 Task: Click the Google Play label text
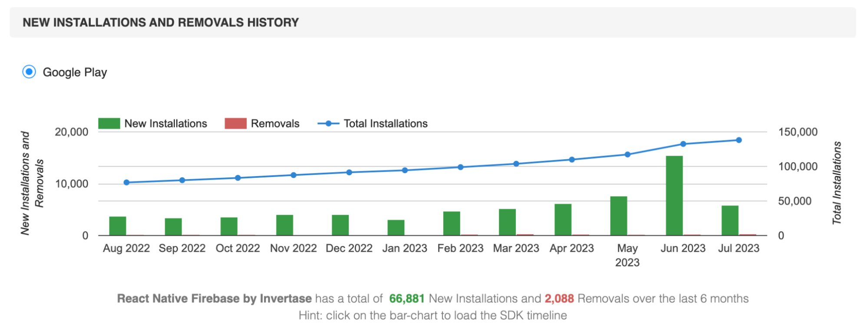pyautogui.click(x=75, y=72)
